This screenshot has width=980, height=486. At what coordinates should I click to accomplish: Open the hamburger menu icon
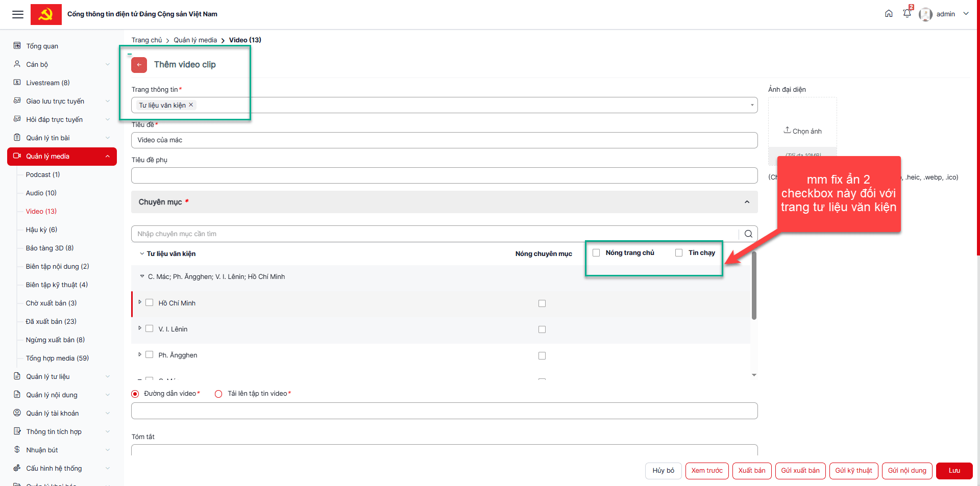click(18, 14)
